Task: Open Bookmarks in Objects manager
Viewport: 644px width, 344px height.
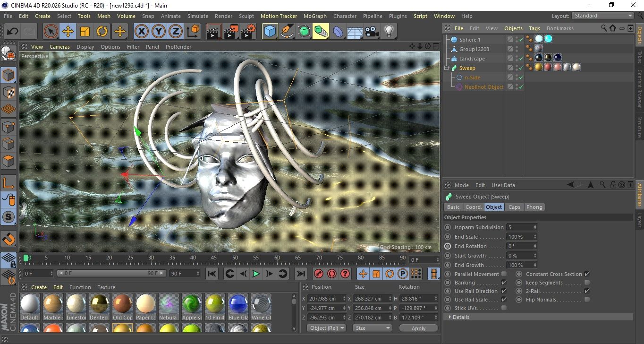Action: 560,28
